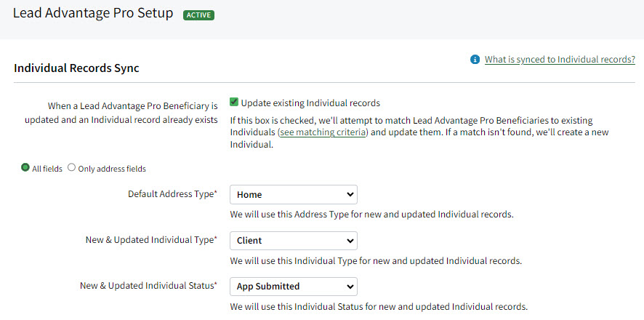Select the 'Only address fields' radio button
Screen dimensions: 644x320
[x=72, y=167]
